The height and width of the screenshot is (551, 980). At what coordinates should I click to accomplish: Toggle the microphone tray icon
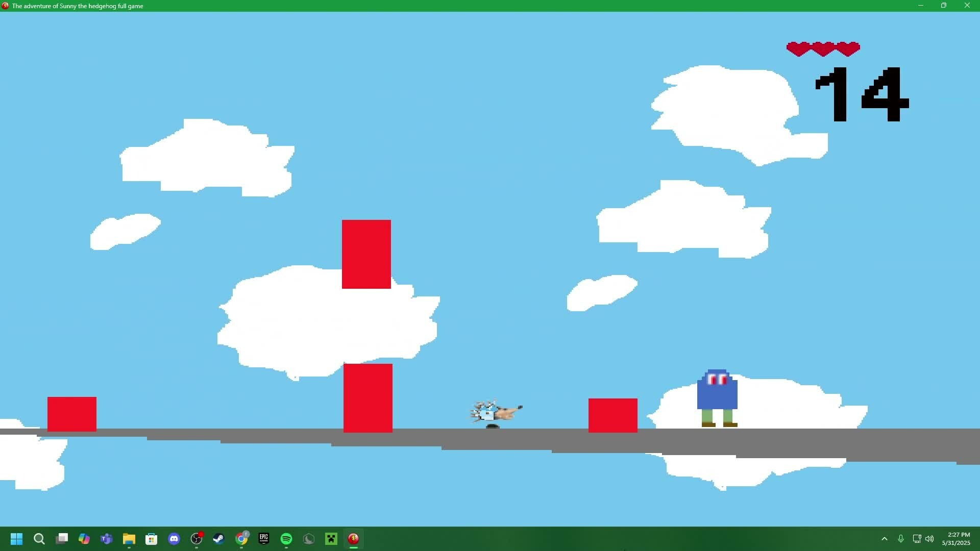[x=901, y=539]
